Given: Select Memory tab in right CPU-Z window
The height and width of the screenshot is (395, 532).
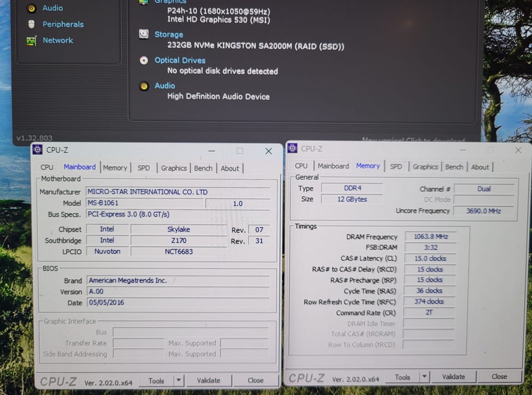Looking at the screenshot, I should [x=368, y=166].
